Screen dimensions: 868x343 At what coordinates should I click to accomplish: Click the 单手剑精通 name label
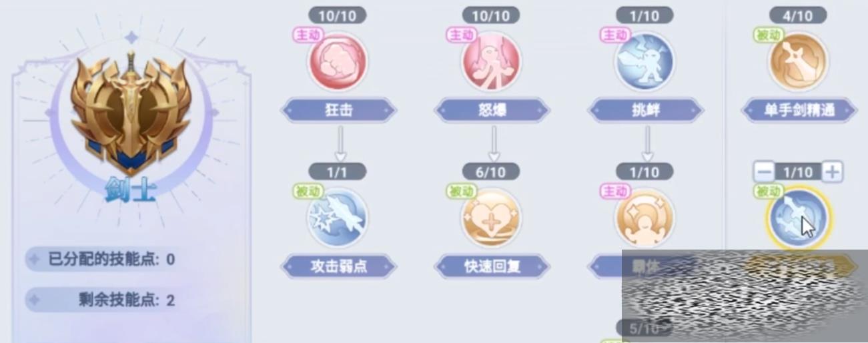coord(799,110)
